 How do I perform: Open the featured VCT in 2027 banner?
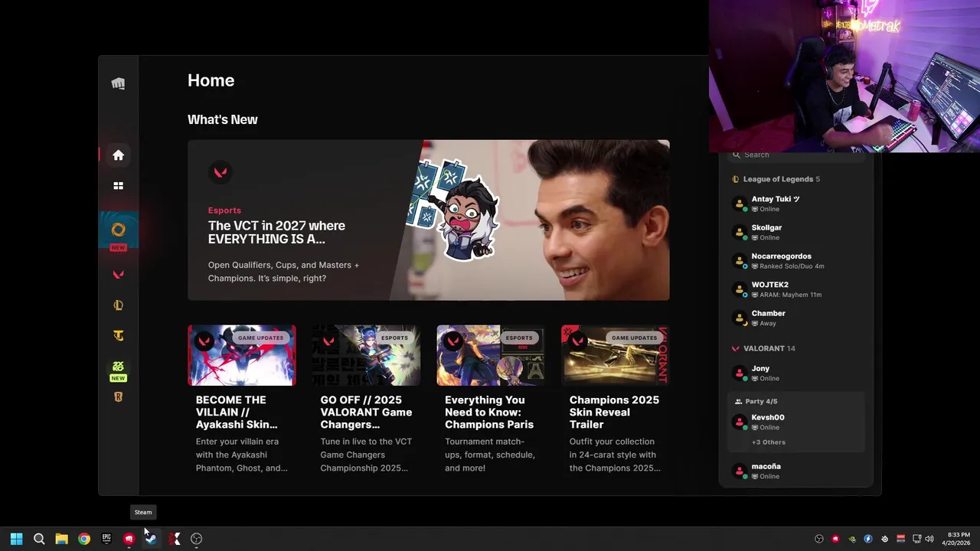[428, 220]
